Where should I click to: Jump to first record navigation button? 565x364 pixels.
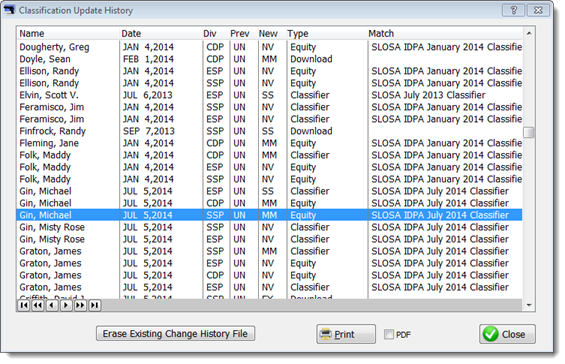point(24,305)
